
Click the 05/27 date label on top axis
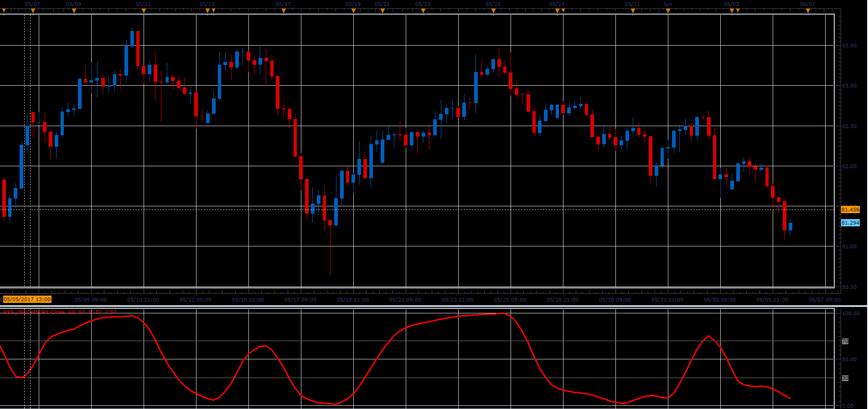557,4
